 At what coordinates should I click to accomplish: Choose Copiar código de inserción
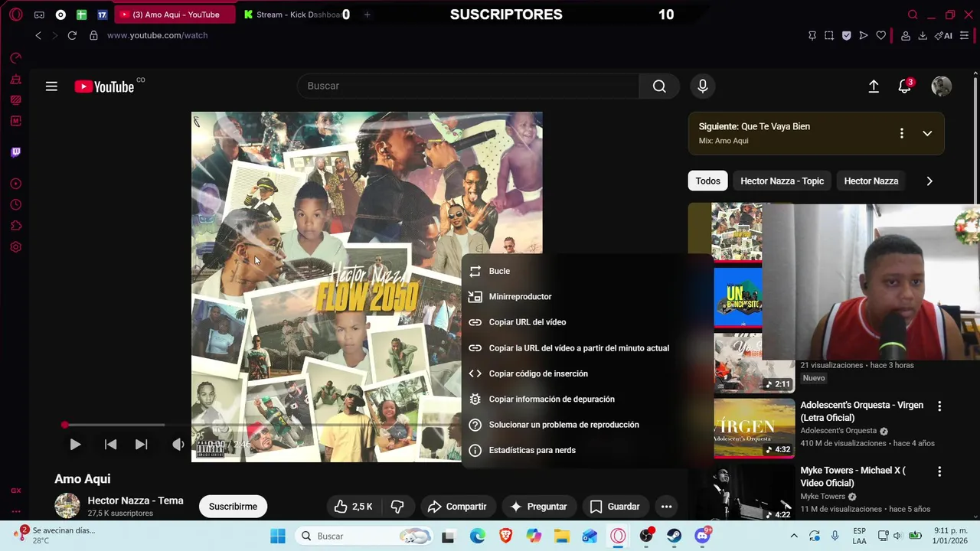pyautogui.click(x=587, y=373)
